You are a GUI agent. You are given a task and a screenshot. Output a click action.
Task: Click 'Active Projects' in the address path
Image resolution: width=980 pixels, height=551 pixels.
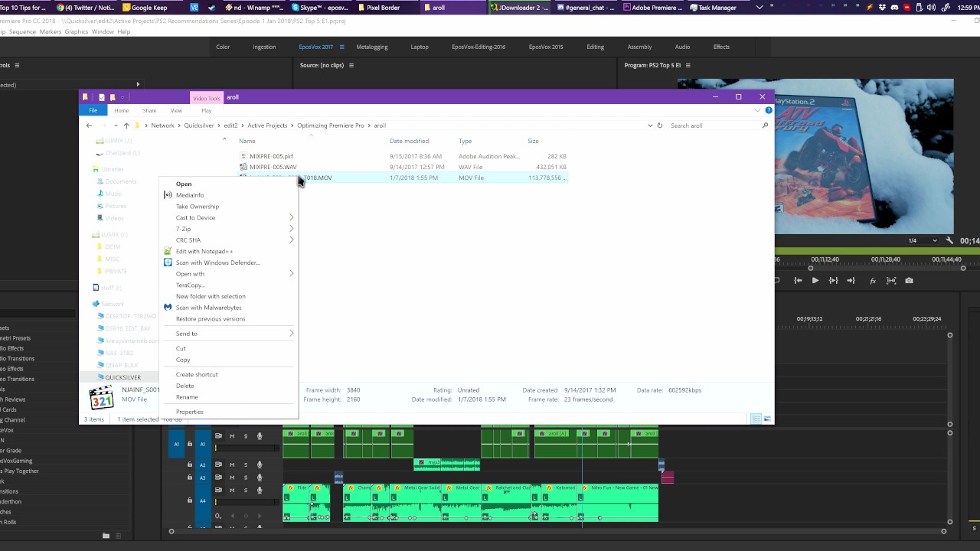coord(267,126)
